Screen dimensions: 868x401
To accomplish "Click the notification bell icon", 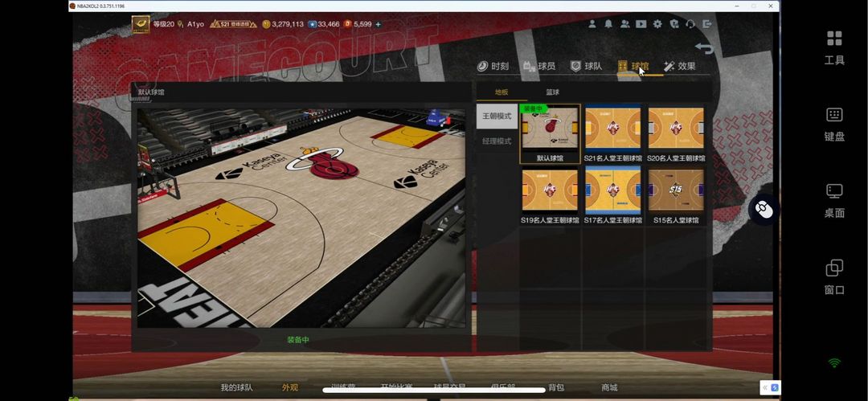I will (609, 24).
